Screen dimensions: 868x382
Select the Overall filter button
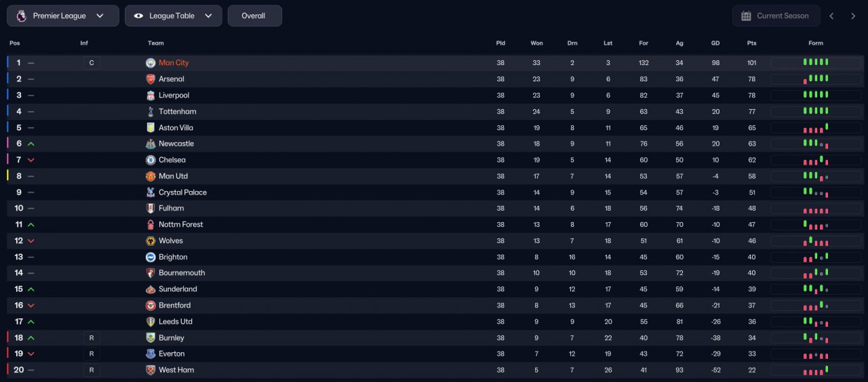pos(254,16)
